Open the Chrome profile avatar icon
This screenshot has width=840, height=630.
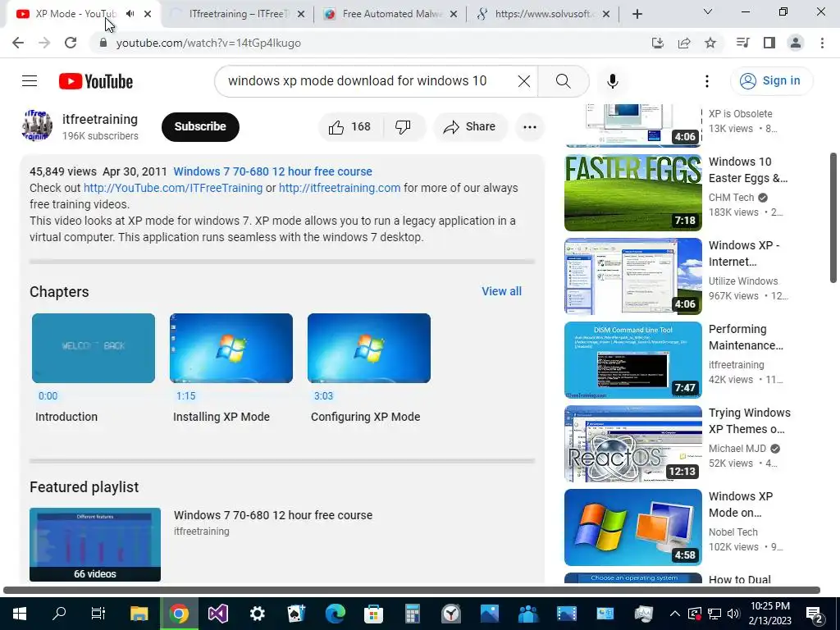click(x=796, y=43)
